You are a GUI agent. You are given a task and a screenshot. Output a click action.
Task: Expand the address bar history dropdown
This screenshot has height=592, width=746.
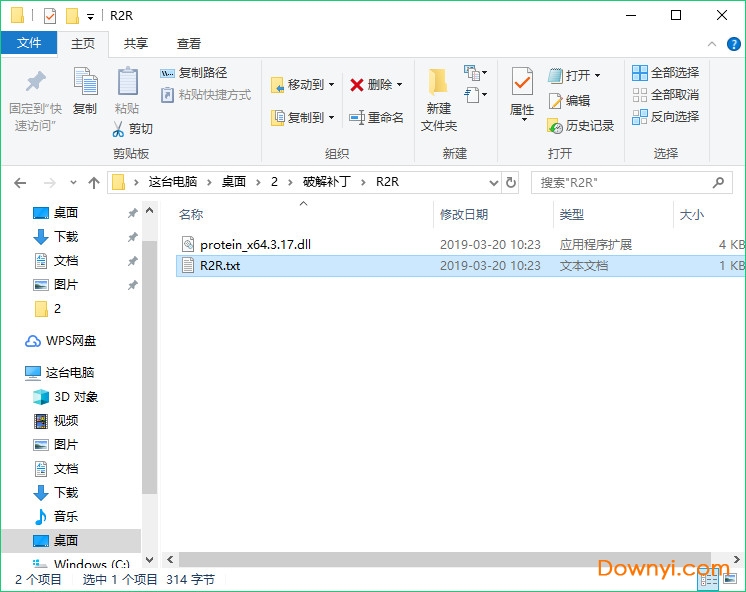tap(494, 183)
